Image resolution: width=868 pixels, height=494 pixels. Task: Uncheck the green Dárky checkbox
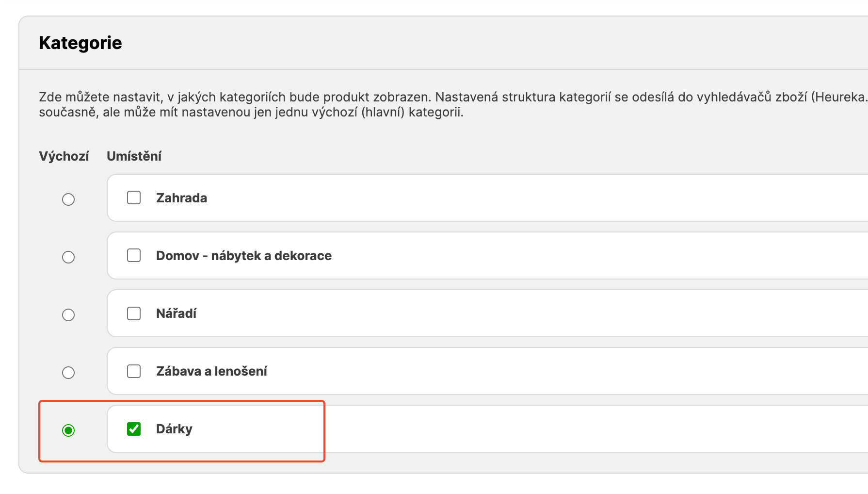click(134, 429)
